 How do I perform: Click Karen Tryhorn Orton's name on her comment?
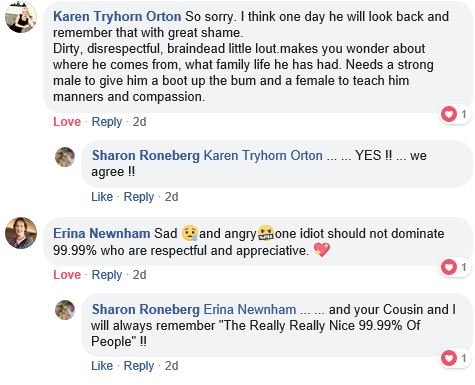tap(117, 17)
